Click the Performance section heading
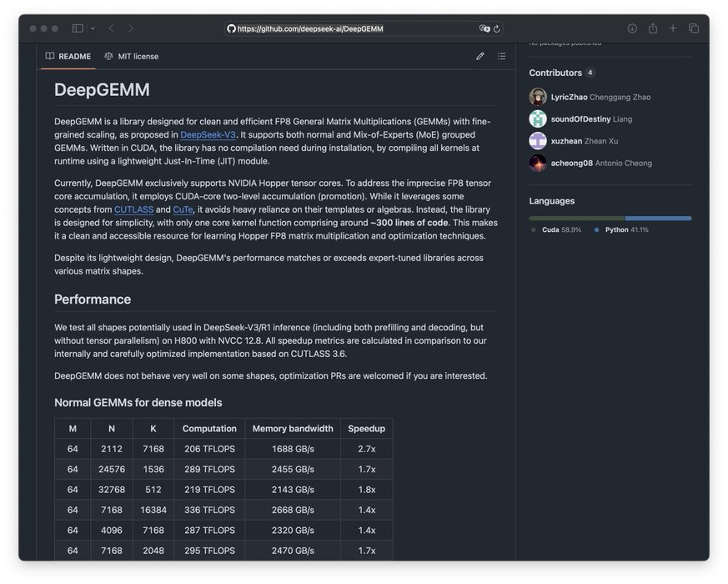This screenshot has width=728, height=584. [x=93, y=300]
